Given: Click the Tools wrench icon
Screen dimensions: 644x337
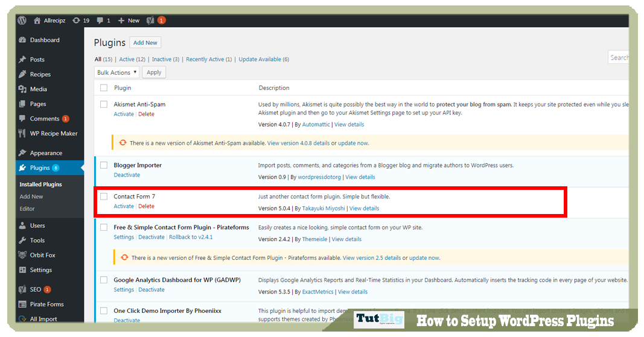Looking at the screenshot, I should [x=22, y=240].
